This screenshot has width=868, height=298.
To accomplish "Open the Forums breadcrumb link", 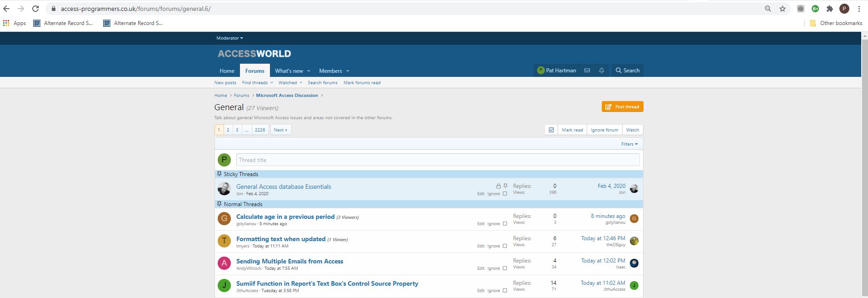I will pos(241,96).
